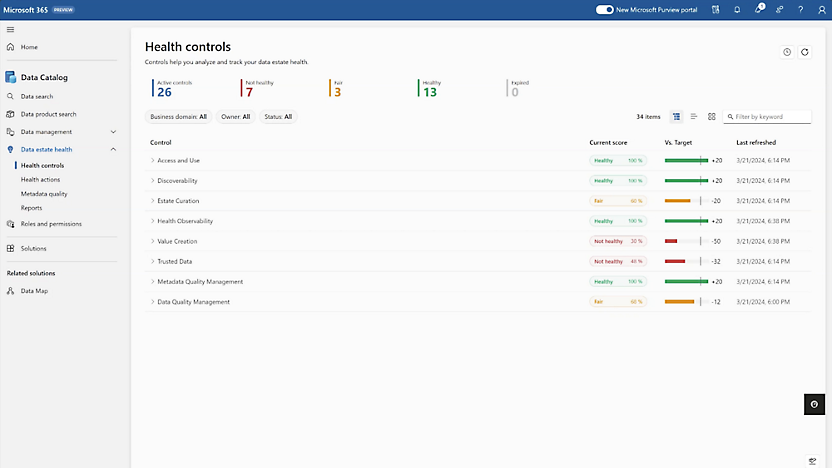Toggle the New Microsoft Purview portal switch
The image size is (832, 468).
point(604,10)
